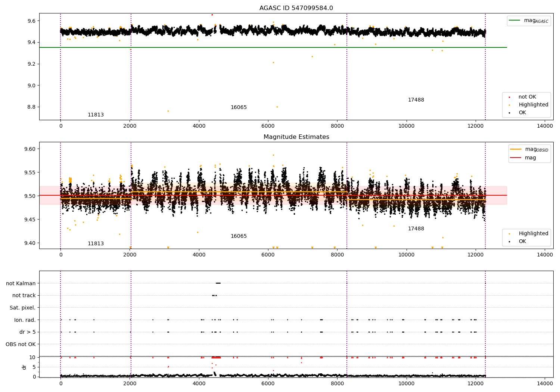Click the 'Sat. pixel.' row label
Screen dimensions: 560x392
coord(23,308)
